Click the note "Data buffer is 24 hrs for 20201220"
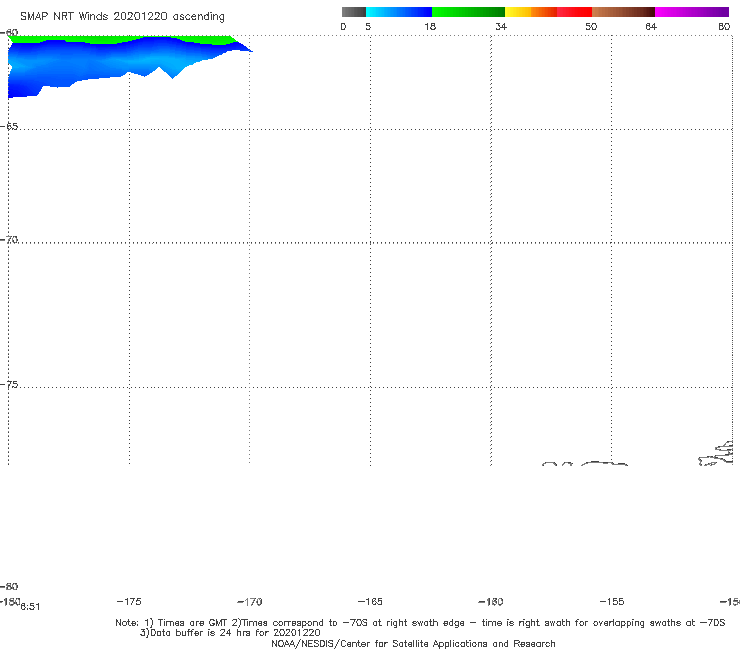This screenshot has width=740, height=650. 235,633
